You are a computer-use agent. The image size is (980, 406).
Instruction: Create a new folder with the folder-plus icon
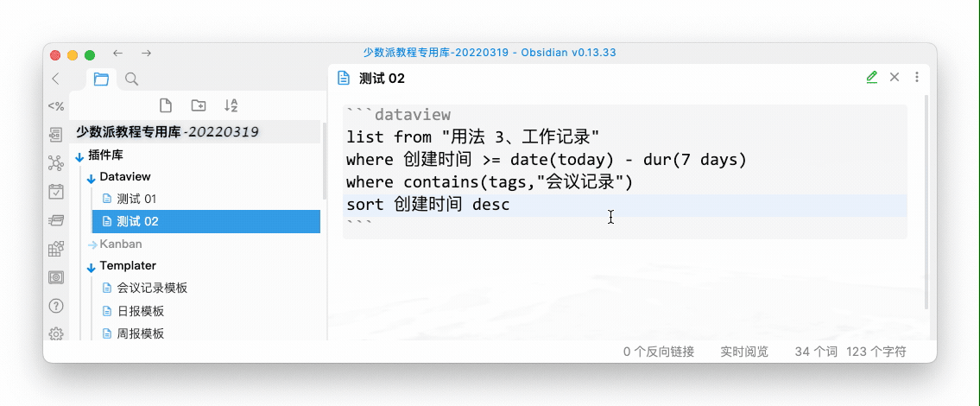198,105
